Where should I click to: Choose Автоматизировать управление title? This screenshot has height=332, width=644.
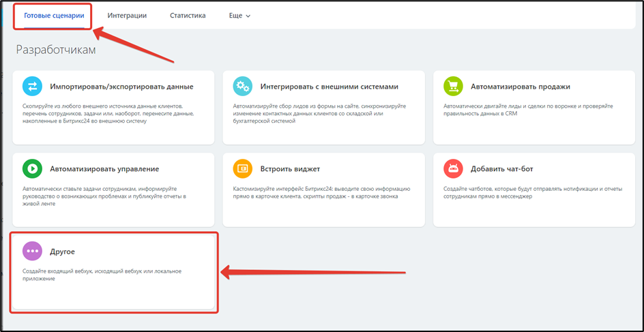tap(104, 168)
